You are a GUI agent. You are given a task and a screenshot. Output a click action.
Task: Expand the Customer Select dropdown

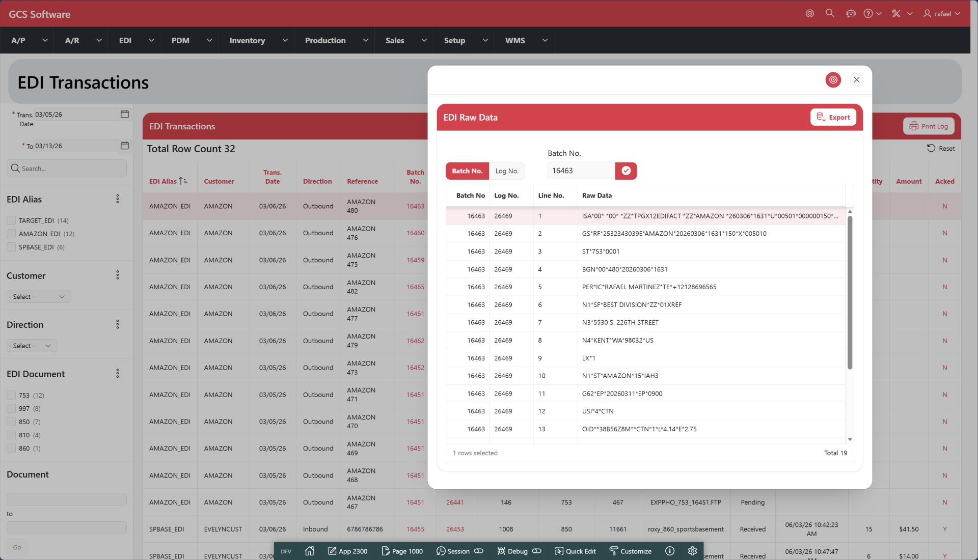[x=39, y=297]
